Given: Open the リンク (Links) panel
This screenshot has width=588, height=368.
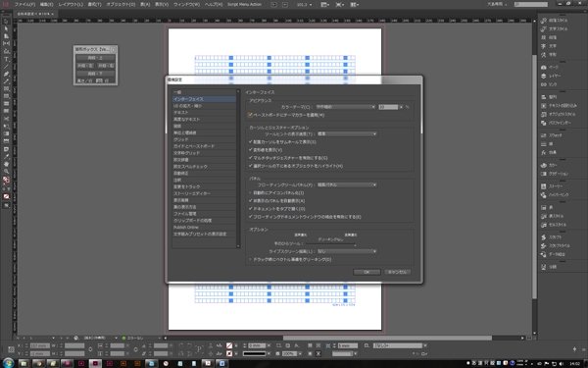Looking at the screenshot, I should point(549,84).
